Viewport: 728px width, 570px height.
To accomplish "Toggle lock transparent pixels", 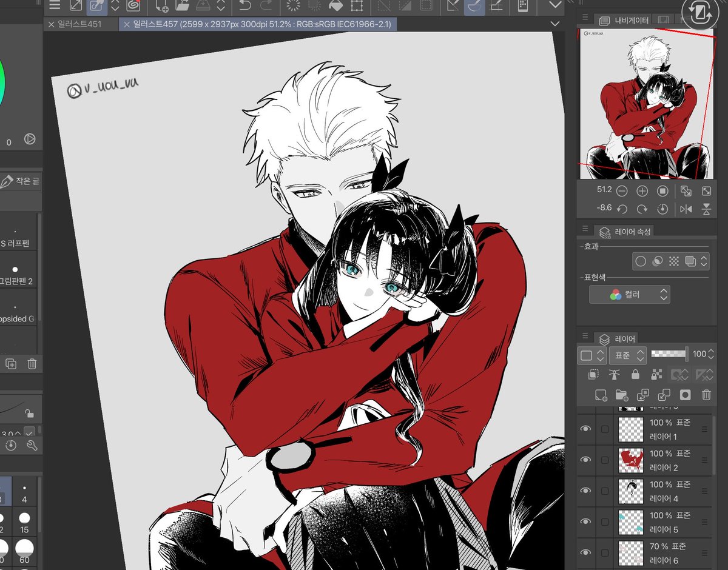I will [x=656, y=375].
